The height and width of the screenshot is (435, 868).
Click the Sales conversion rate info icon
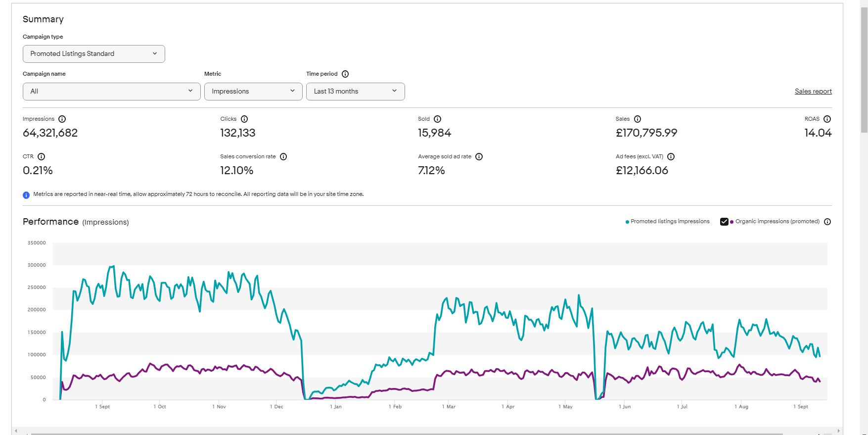point(283,157)
